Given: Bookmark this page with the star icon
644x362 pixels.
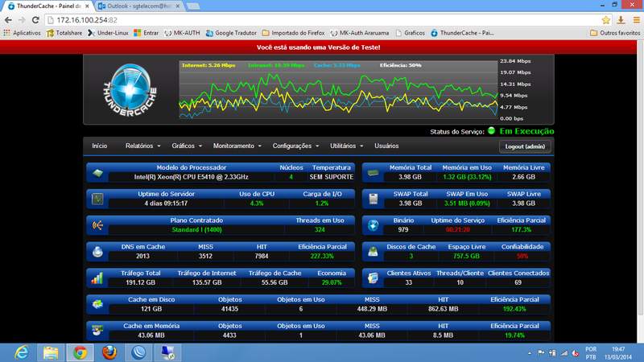Looking at the screenshot, I should [x=606, y=19].
